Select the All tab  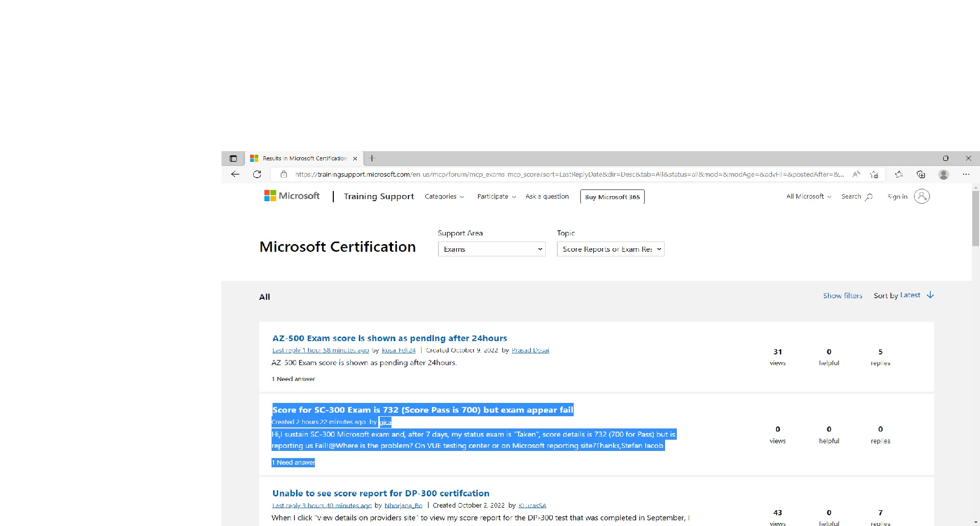coord(264,297)
